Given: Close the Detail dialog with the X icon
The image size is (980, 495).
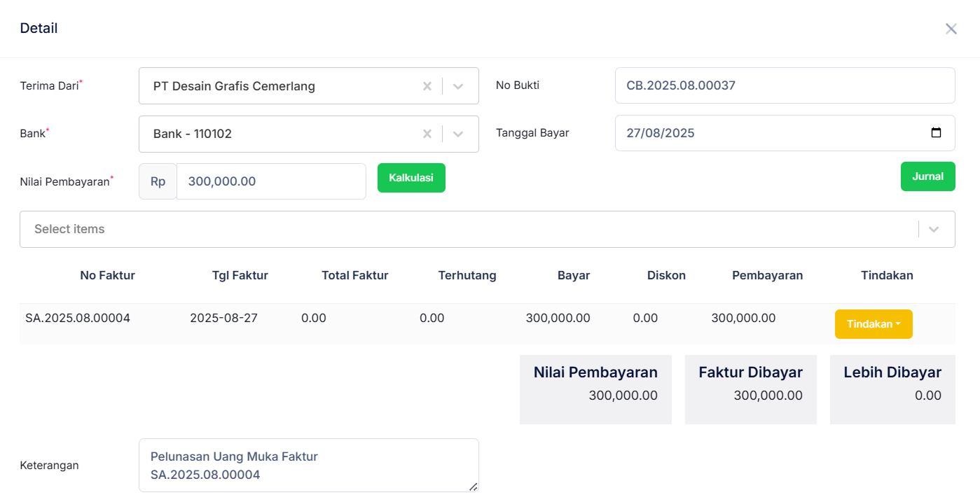Looking at the screenshot, I should coord(951,28).
